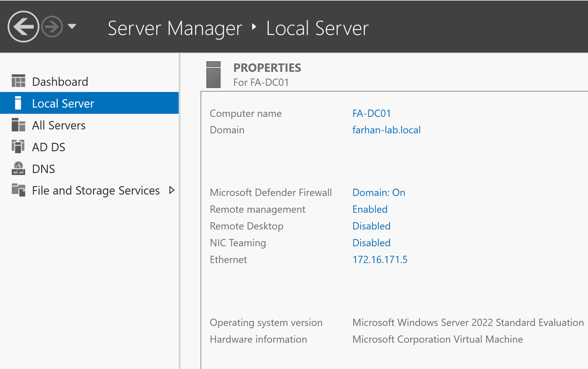This screenshot has width=588, height=369.
Task: Open the navigation history dropdown arrow
Action: 72,27
